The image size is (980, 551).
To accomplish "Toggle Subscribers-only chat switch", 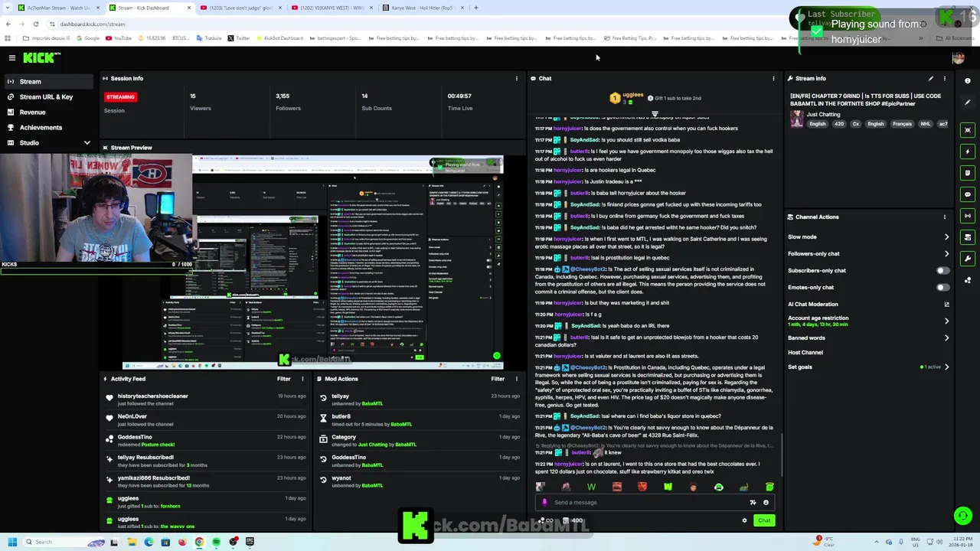I will tap(942, 270).
